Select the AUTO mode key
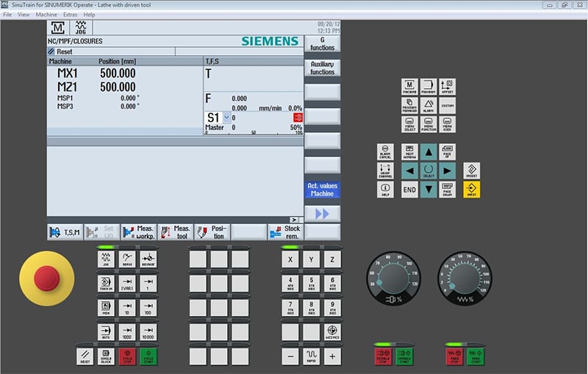 pyautogui.click(x=106, y=332)
